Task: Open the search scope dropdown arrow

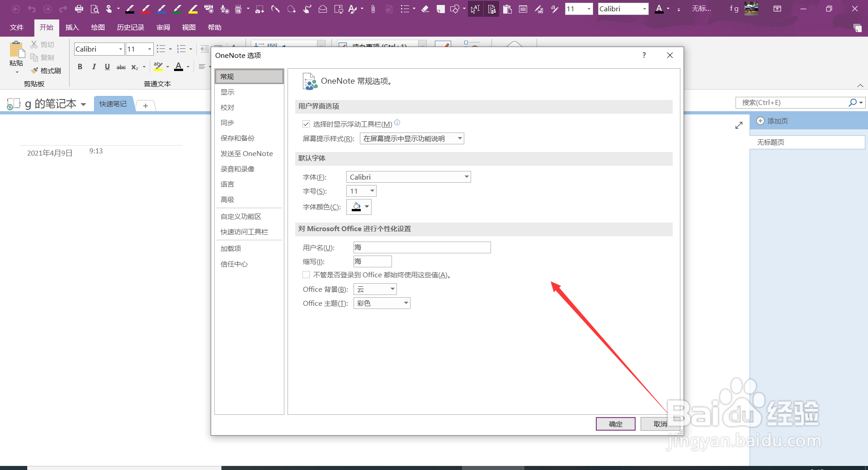Action: tap(861, 103)
